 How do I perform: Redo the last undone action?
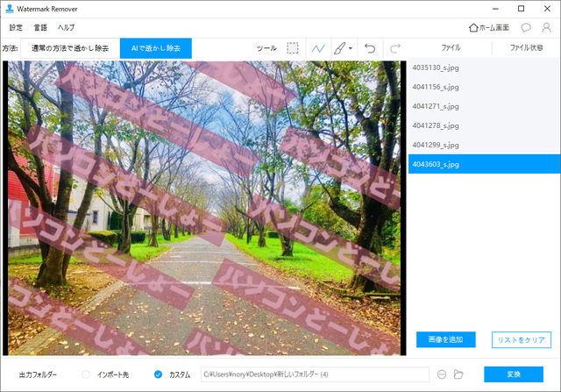coord(394,48)
